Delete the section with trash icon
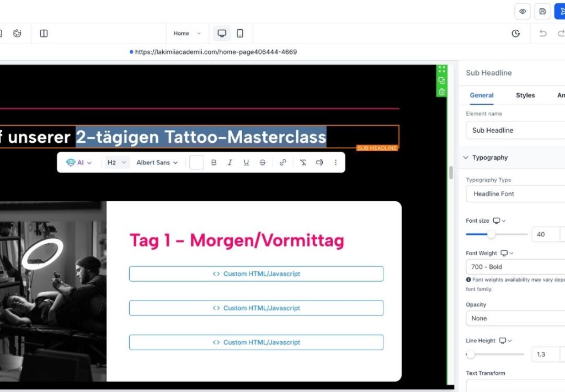Viewport: 565px width, 392px height. point(441,92)
